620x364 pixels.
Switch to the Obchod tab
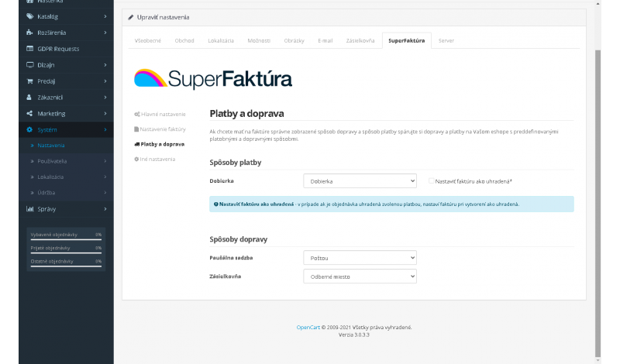pos(184,41)
